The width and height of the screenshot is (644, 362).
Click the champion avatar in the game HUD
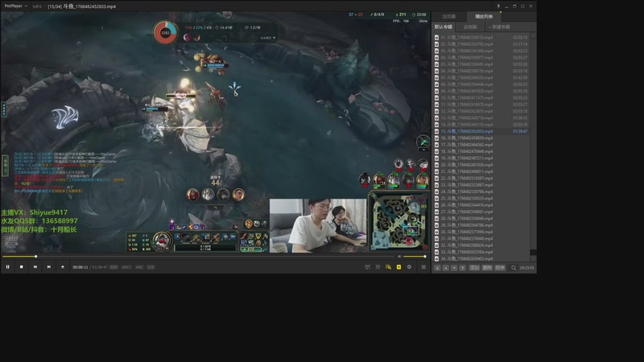(162, 241)
